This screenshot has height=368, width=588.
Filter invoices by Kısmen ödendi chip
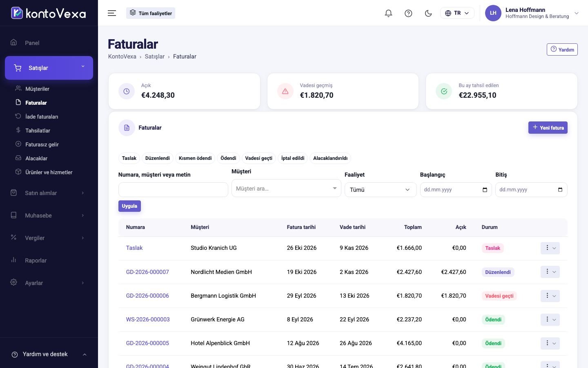point(195,158)
